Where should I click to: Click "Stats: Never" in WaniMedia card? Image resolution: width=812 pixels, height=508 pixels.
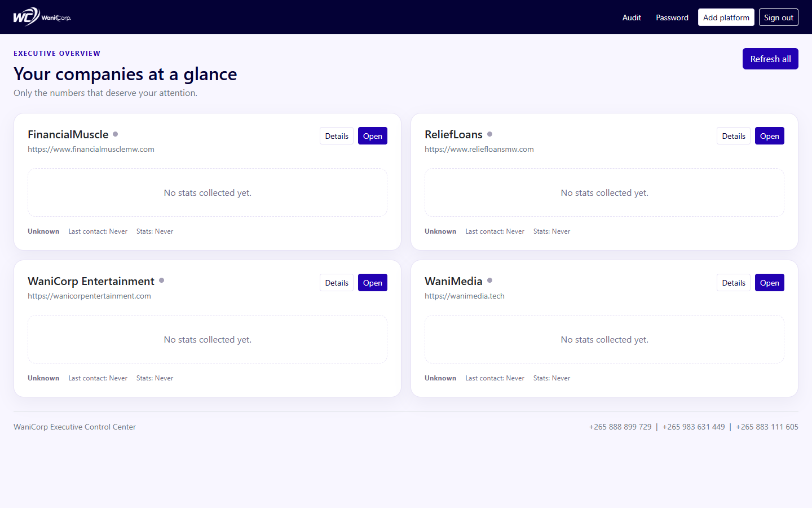(x=552, y=378)
